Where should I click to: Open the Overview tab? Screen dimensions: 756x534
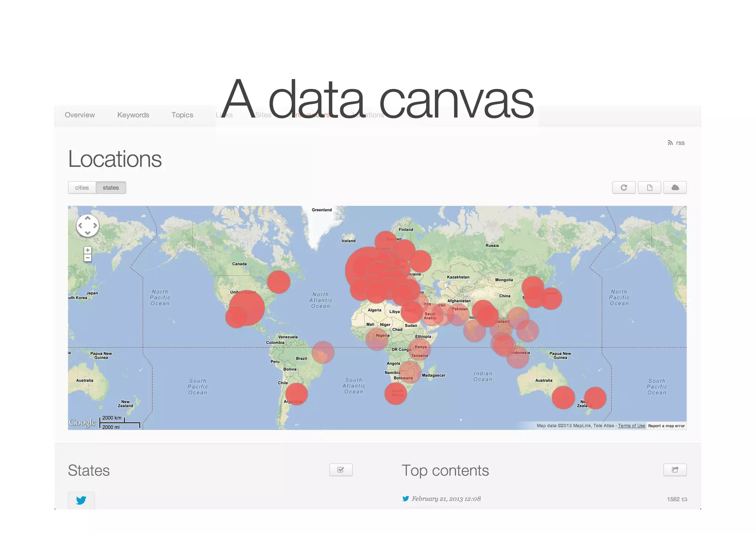(x=80, y=115)
